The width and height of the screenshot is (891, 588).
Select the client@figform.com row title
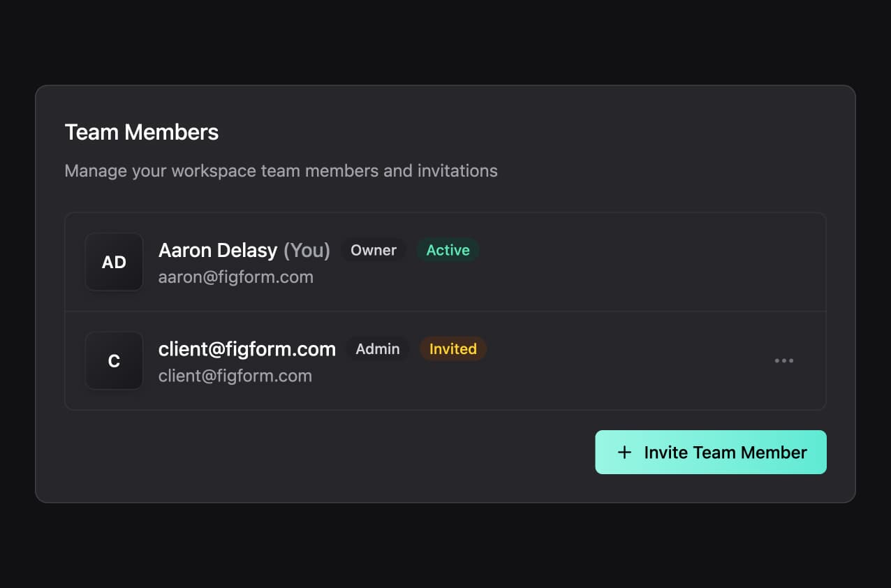pos(247,348)
